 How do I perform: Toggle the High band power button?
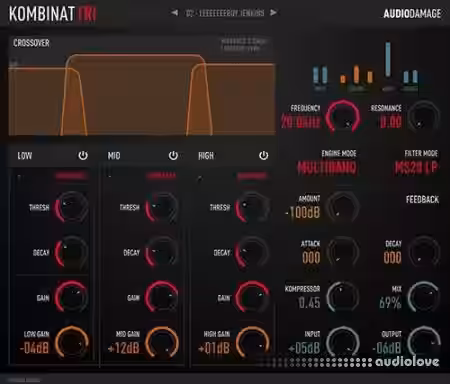coord(263,155)
